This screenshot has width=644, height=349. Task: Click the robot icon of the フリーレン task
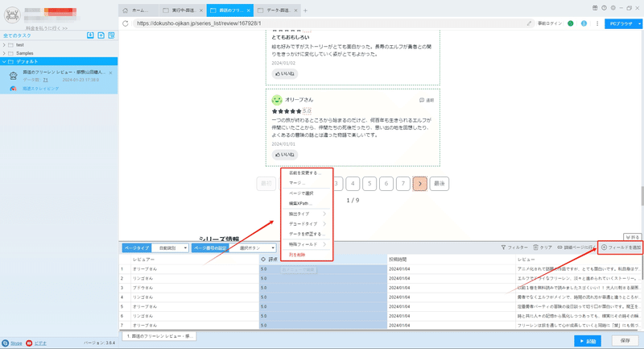(13, 76)
